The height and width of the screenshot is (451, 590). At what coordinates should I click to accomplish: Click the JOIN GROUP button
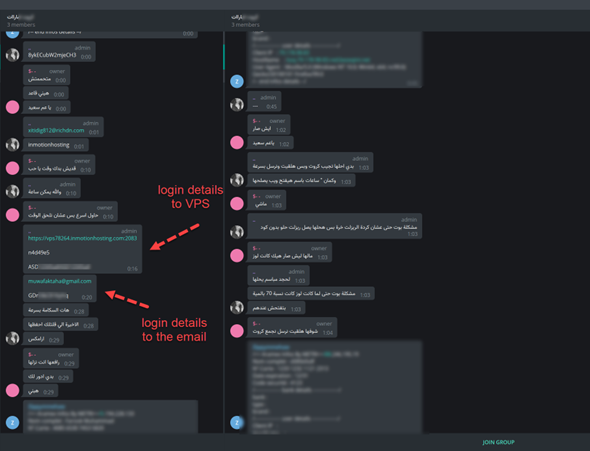pyautogui.click(x=498, y=442)
